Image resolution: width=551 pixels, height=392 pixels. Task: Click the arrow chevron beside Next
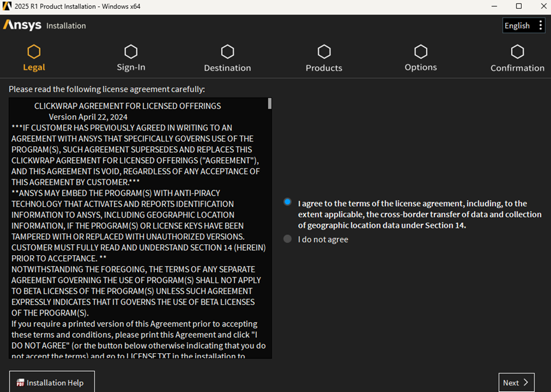[526, 382]
